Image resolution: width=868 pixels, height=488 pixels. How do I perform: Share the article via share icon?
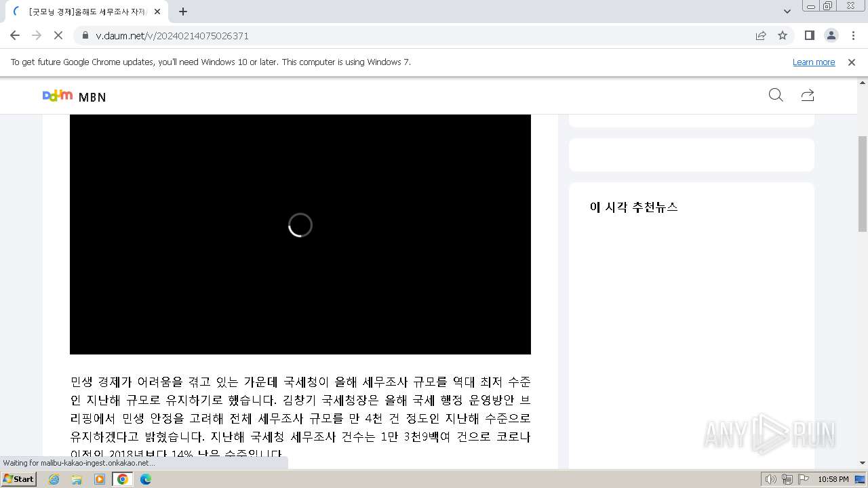[807, 95]
